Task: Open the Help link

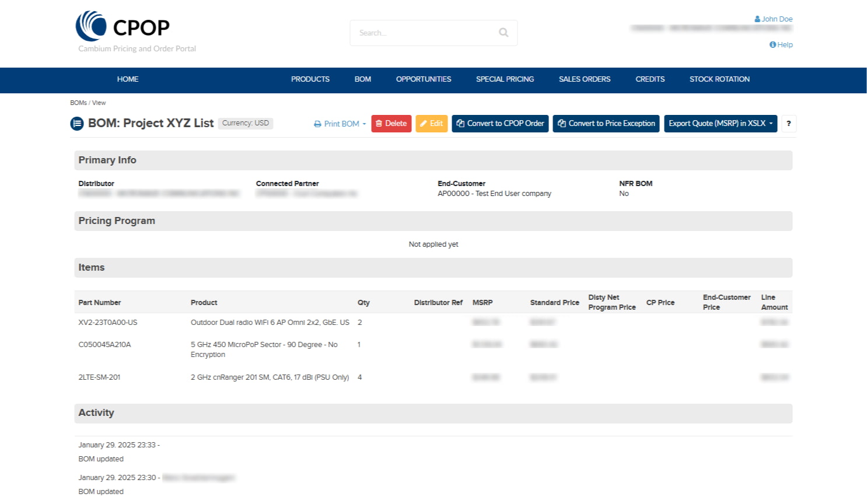Action: click(785, 45)
